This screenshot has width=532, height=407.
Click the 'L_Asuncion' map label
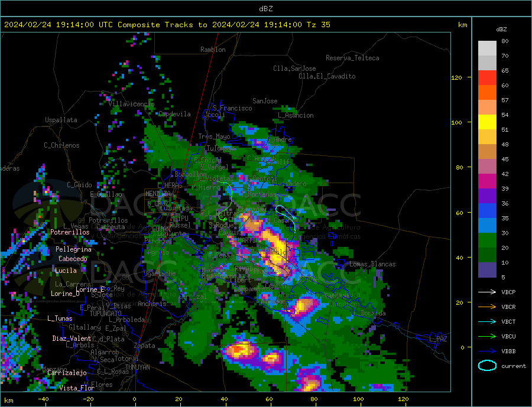pos(296,115)
